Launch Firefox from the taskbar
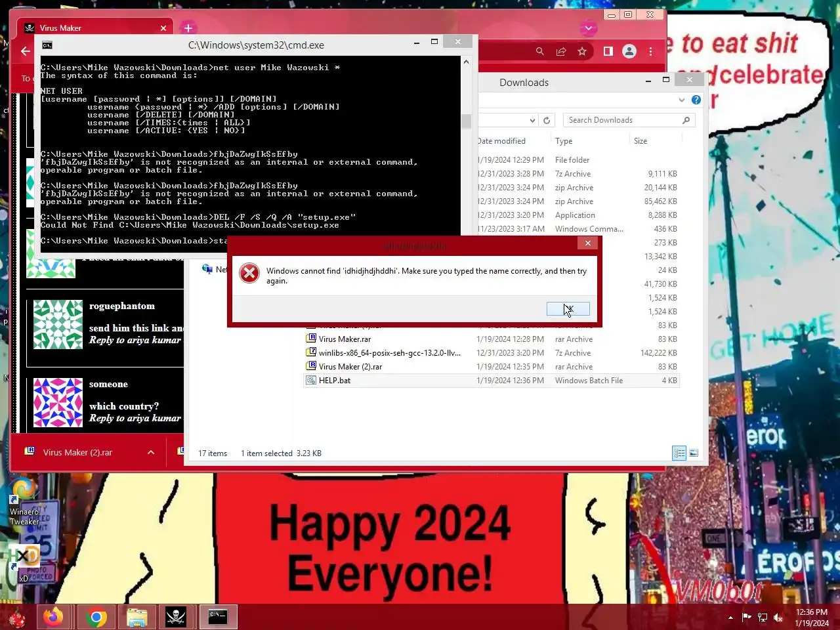 54,618
